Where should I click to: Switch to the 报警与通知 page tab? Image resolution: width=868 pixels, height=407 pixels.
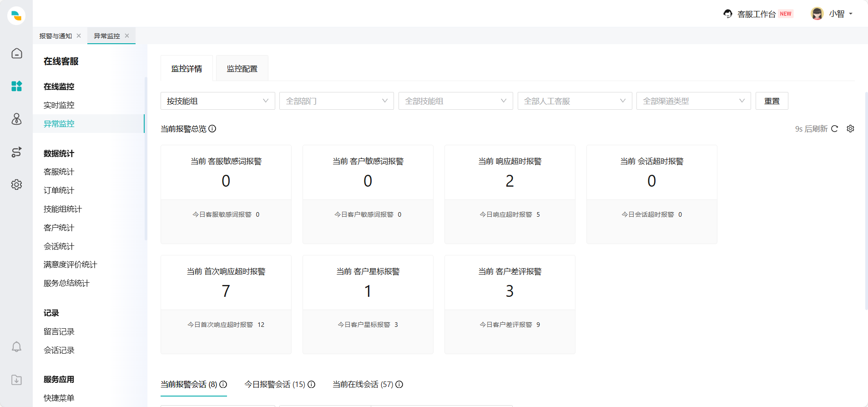tap(56, 36)
